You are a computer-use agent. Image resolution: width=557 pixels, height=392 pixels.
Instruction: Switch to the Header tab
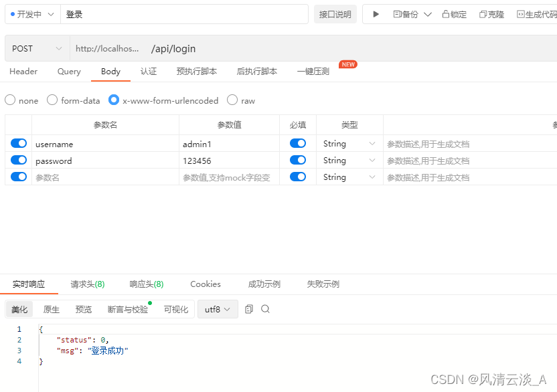(x=23, y=72)
